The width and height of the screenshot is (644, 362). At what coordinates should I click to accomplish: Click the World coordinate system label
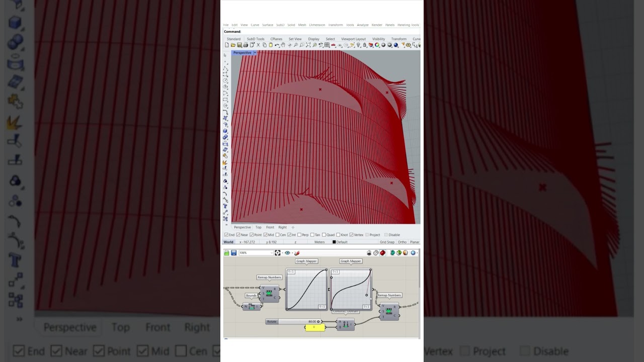pyautogui.click(x=228, y=242)
